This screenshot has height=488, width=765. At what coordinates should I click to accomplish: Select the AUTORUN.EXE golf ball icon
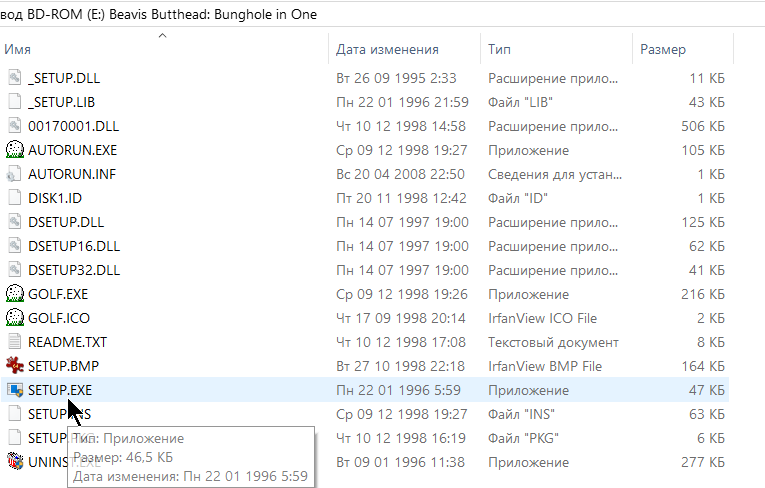pyautogui.click(x=15, y=150)
